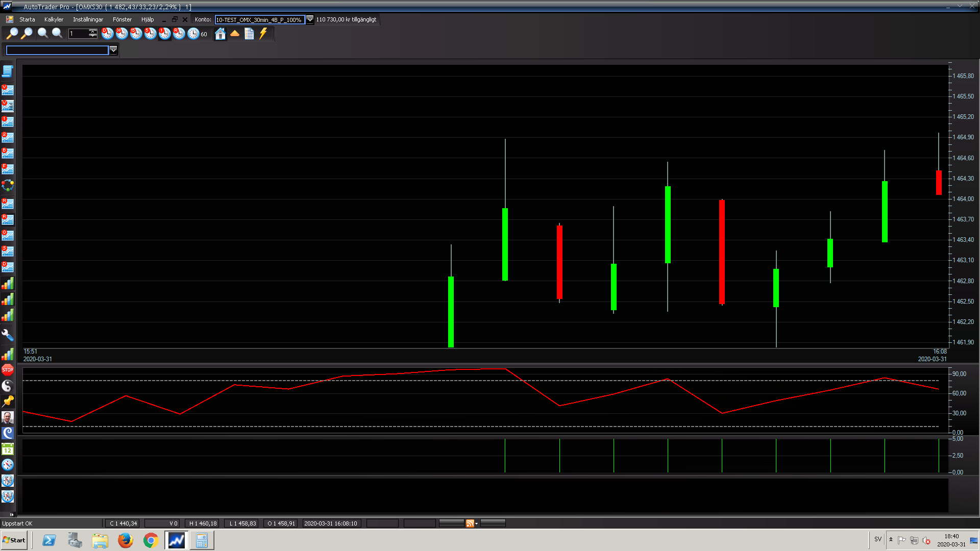This screenshot has height=551, width=980.
Task: Toggle the 15-minute timeframe clock button
Action: (x=136, y=34)
